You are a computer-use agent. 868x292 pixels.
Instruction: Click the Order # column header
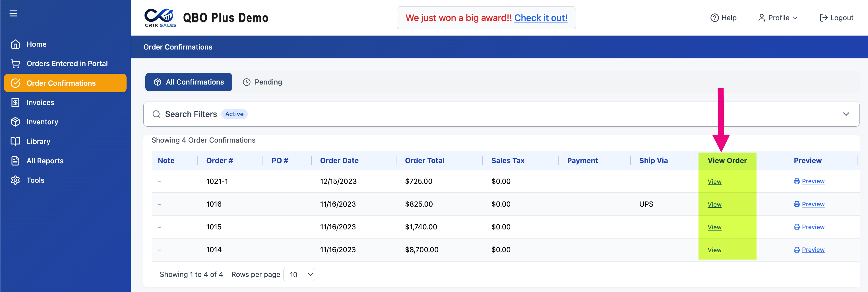220,161
